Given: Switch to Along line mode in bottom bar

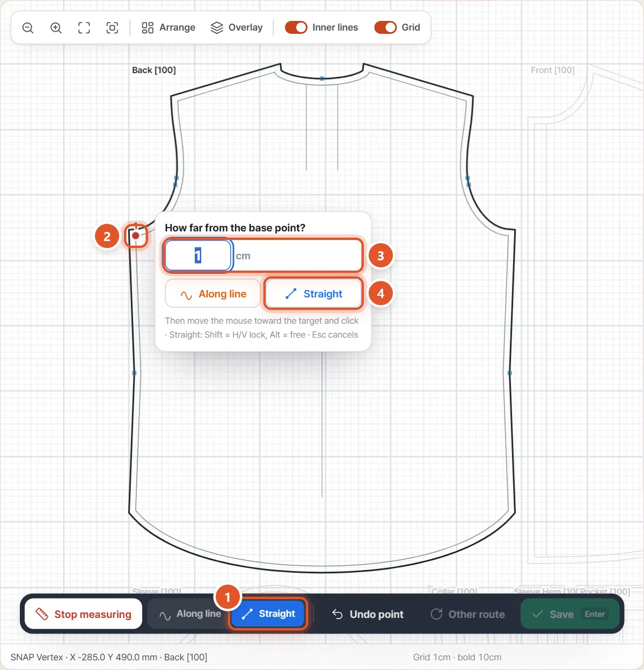Looking at the screenshot, I should point(190,614).
